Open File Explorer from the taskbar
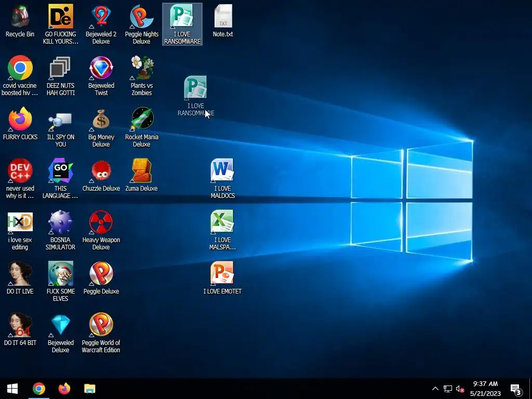The width and height of the screenshot is (532, 399). coord(89,389)
